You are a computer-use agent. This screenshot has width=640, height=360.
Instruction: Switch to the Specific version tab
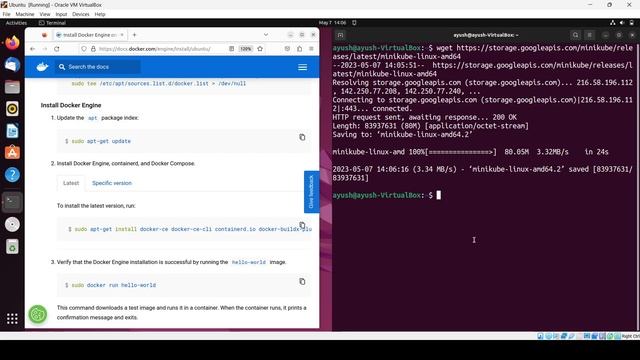(x=112, y=183)
